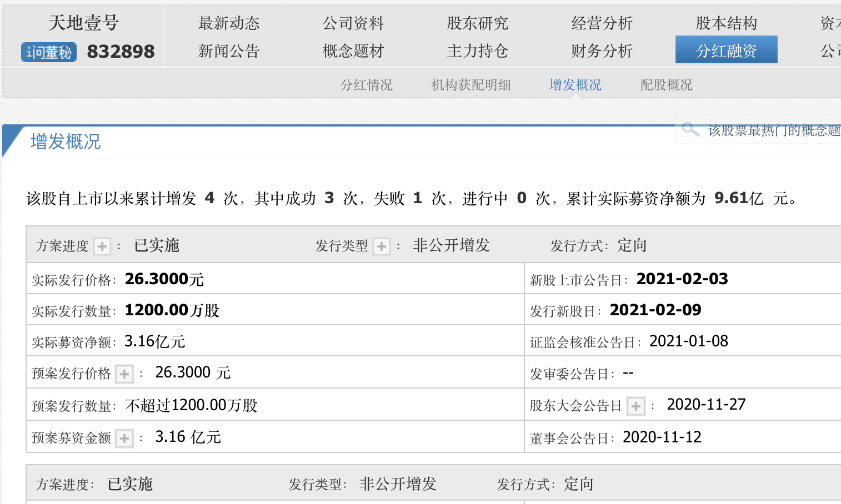Click the plus icon beside 股东大会公告日
The width and height of the screenshot is (841, 504).
click(x=636, y=406)
